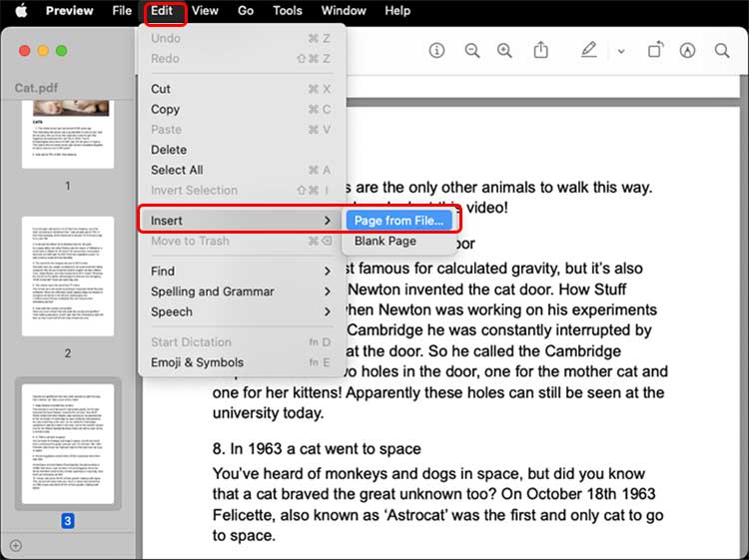The image size is (749, 560).
Task: Expand Spelling and Grammar submenu
Action: coord(242,291)
